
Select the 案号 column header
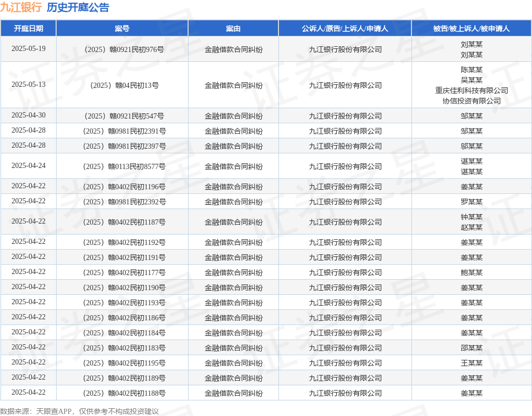pyautogui.click(x=122, y=29)
